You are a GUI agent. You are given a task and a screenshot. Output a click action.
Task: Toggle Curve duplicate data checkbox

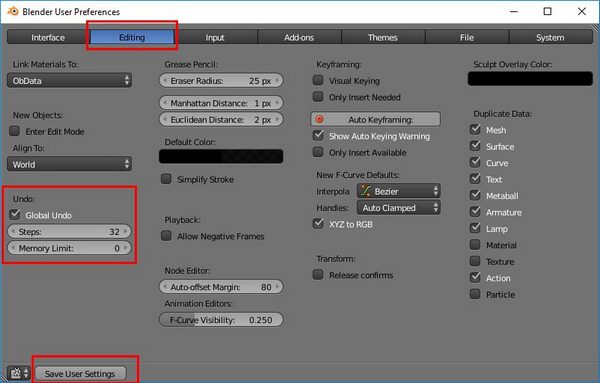pyautogui.click(x=475, y=163)
